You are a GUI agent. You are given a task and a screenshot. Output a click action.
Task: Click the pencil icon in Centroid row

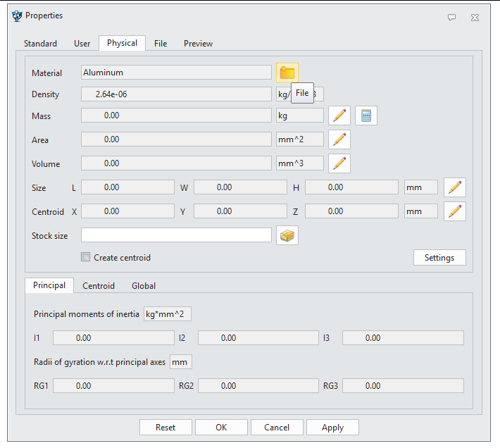click(455, 211)
